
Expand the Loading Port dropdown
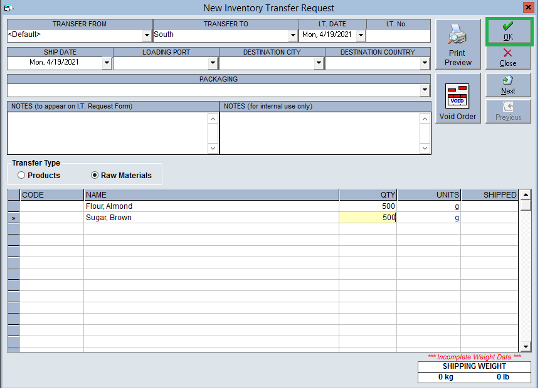click(213, 63)
